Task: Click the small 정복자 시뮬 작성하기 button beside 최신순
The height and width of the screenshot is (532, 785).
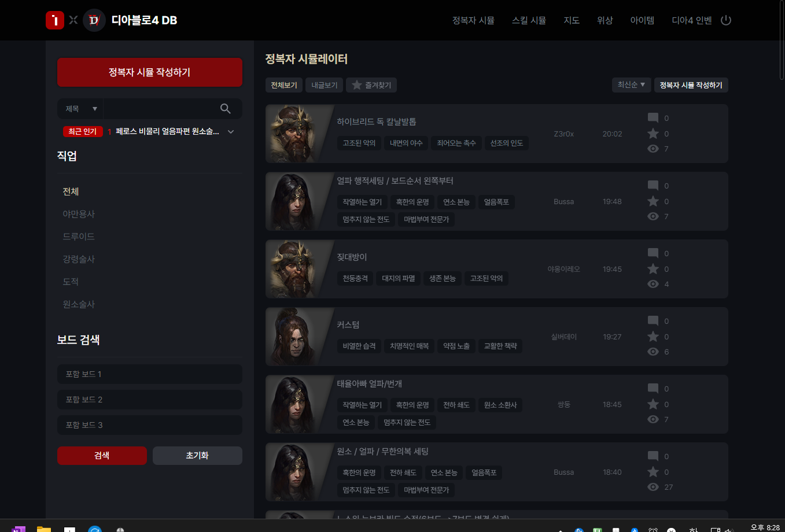Action: point(691,85)
